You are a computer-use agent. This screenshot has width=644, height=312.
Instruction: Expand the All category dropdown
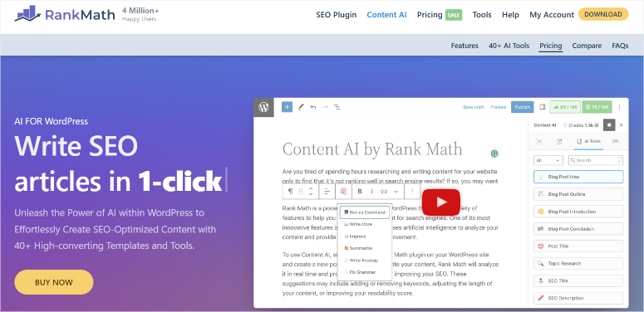pos(548,160)
